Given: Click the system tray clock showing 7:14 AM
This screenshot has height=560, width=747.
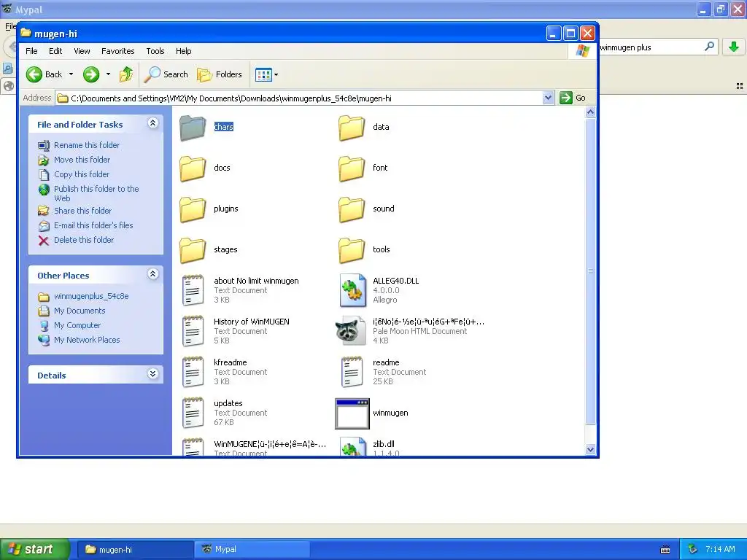Looking at the screenshot, I should tap(720, 550).
